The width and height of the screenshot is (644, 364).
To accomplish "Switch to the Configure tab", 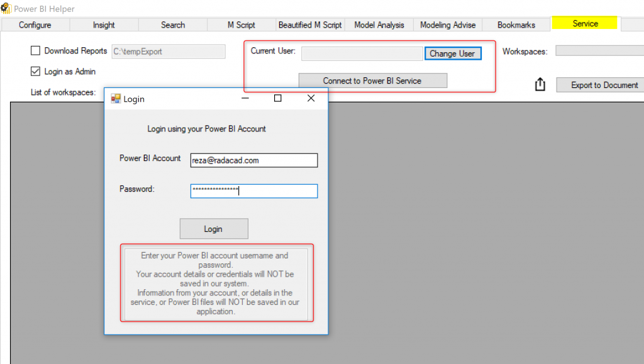I will point(35,25).
